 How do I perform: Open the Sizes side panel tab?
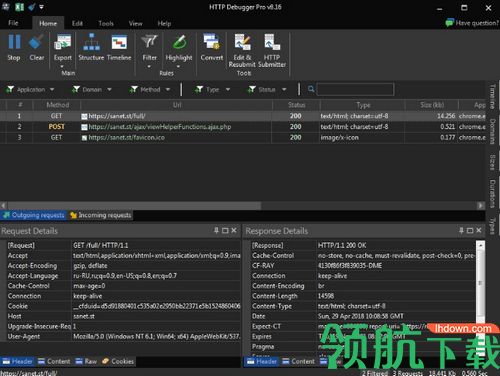click(x=492, y=162)
